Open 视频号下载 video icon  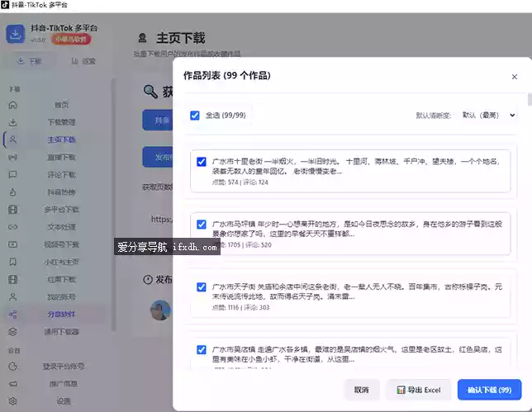click(x=13, y=244)
